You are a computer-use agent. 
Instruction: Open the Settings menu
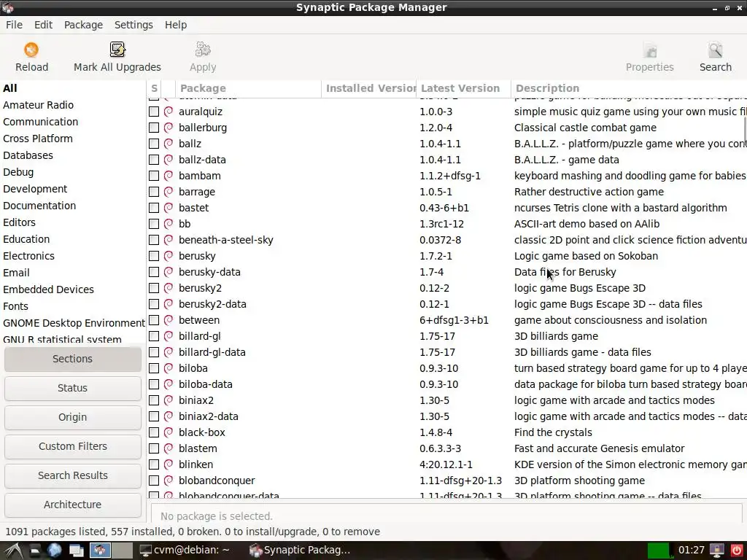pyautogui.click(x=133, y=25)
